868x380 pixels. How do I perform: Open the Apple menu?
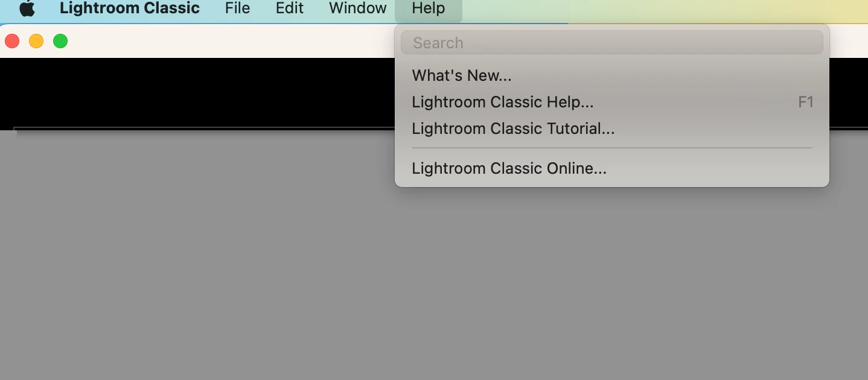27,8
